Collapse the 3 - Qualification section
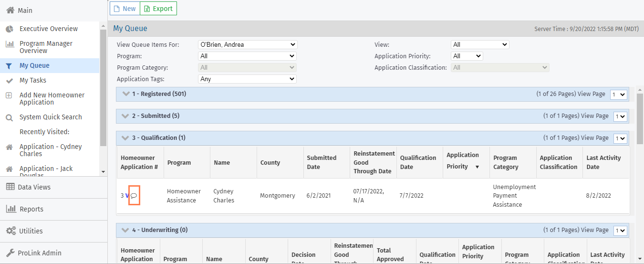This screenshot has height=264, width=644. point(126,138)
